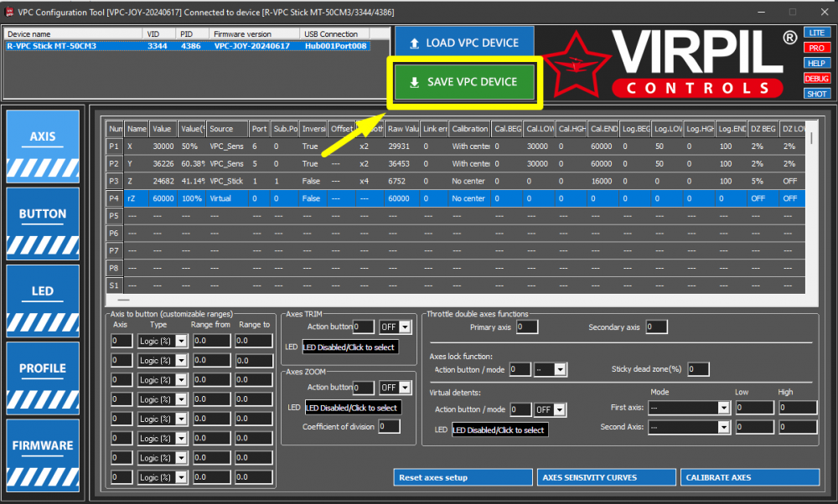Click the Source column header
The image size is (838, 504).
(x=227, y=129)
